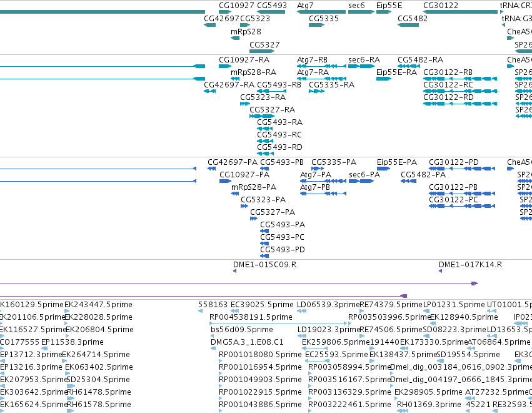Select the DME1-015C09.R feature

(235, 271)
